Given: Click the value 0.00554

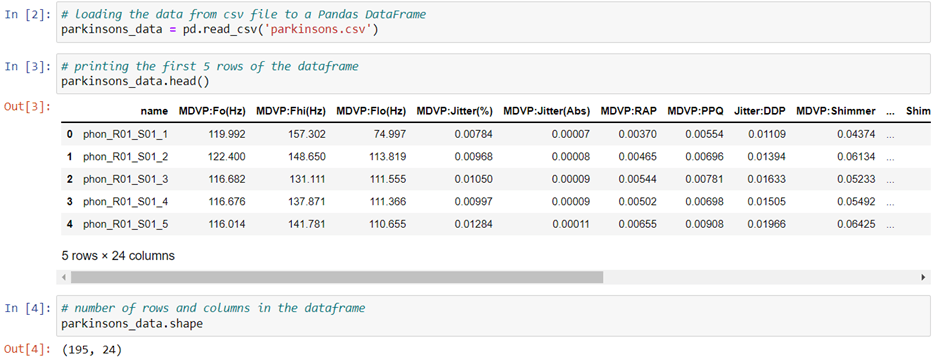Looking at the screenshot, I should pyautogui.click(x=705, y=134).
